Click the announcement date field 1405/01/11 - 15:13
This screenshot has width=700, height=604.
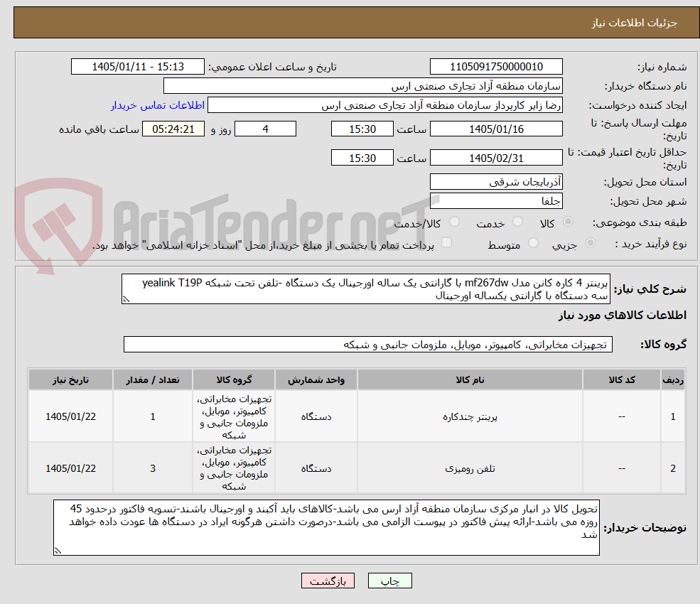137,67
